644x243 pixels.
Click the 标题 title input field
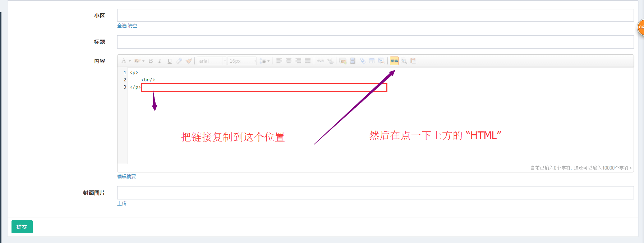coord(375,42)
